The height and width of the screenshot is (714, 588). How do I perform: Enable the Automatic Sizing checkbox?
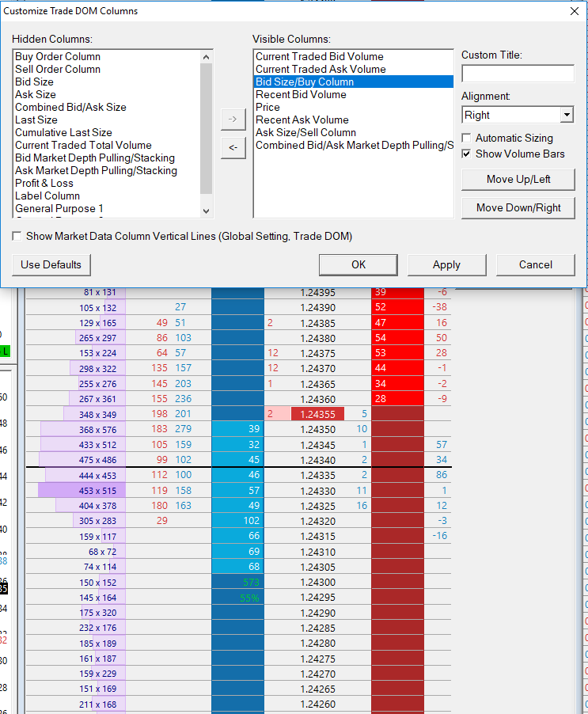[x=467, y=139]
